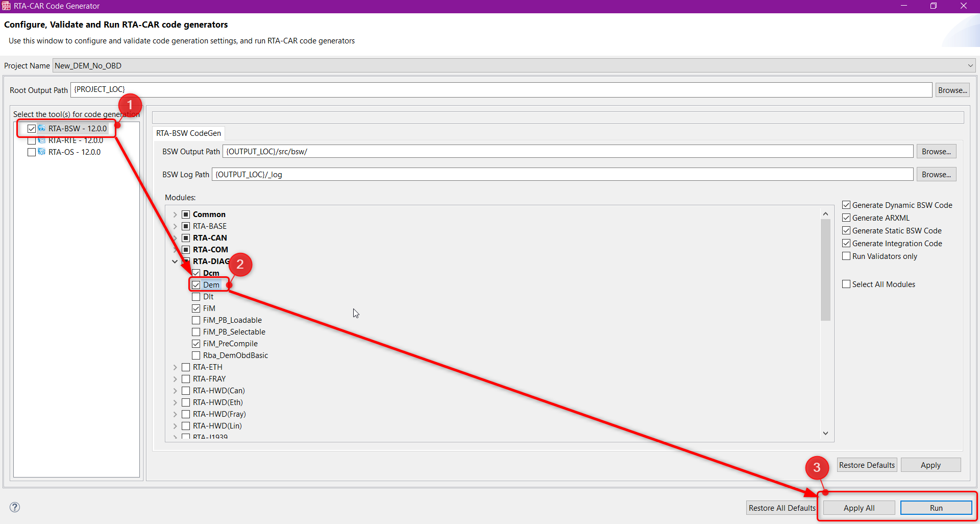Check the RTA-HWD(Fray) group checkbox

pyautogui.click(x=186, y=414)
